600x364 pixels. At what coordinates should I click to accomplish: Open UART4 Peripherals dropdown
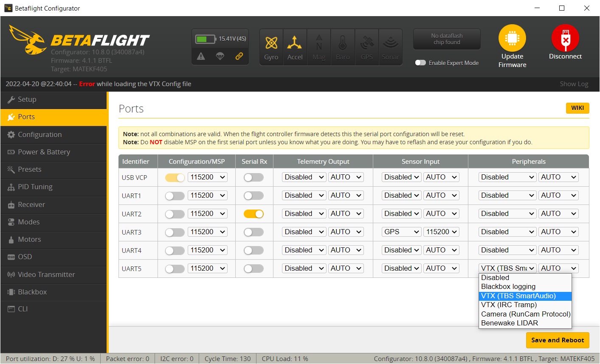pos(507,250)
